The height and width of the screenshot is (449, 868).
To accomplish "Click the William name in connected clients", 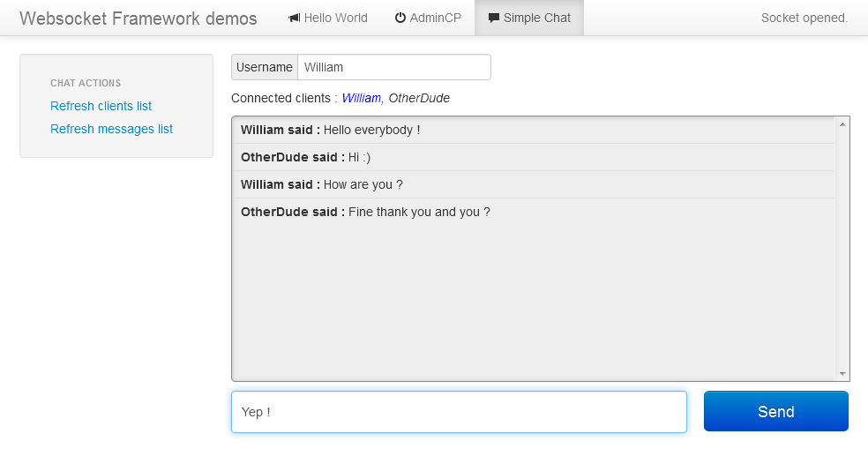I will click(x=361, y=98).
